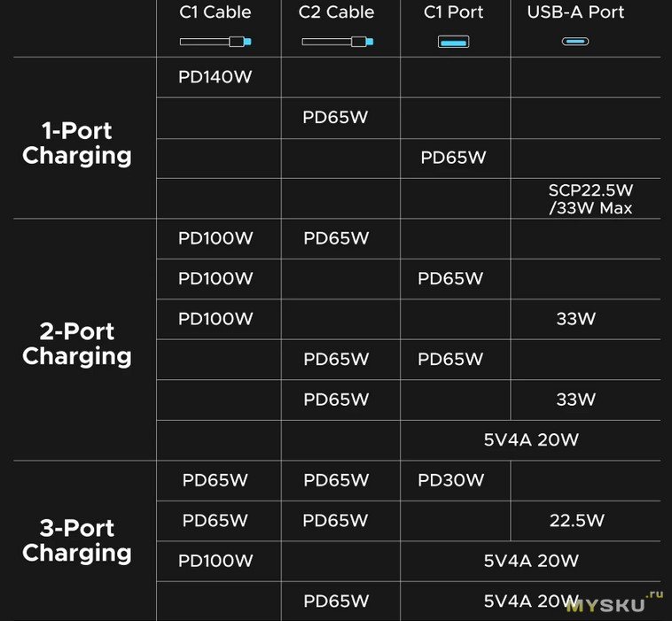The image size is (672, 621).
Task: Click the 5V4A 20W cell in 2-Port section
Action: [531, 440]
